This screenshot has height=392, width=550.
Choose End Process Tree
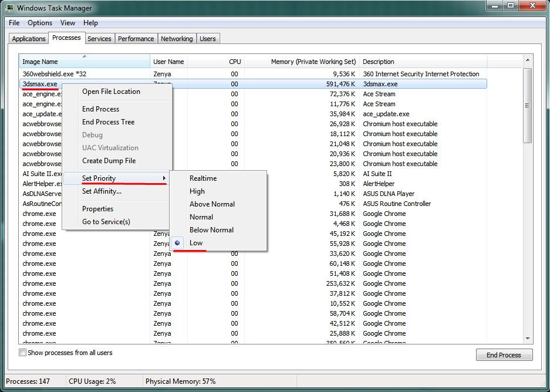click(109, 122)
